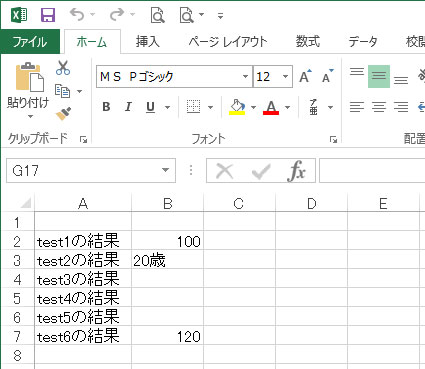Toggle the middle vertical align button
The width and height of the screenshot is (425, 369).
pos(379,76)
